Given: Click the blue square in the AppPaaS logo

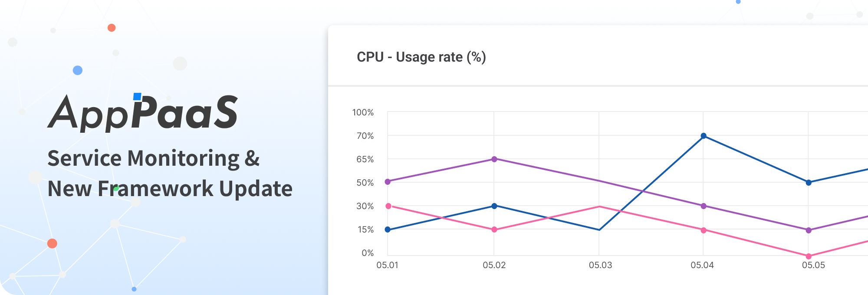Looking at the screenshot, I should tap(137, 96).
